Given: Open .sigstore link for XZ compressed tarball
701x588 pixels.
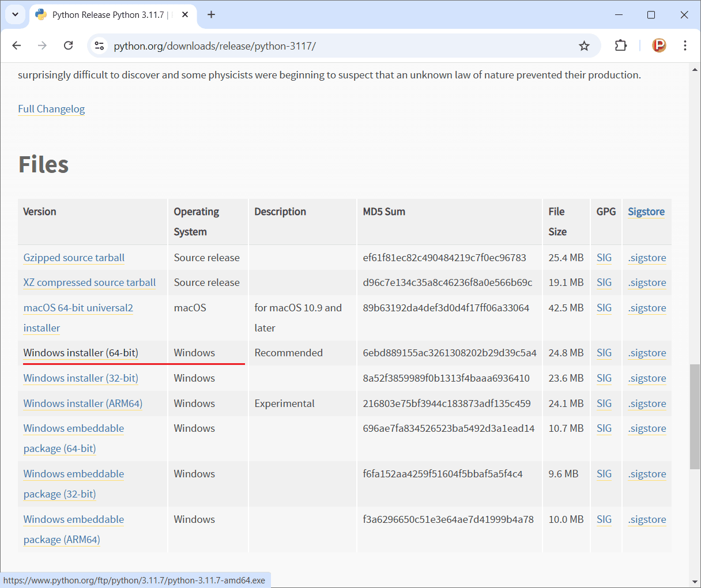Looking at the screenshot, I should point(647,282).
